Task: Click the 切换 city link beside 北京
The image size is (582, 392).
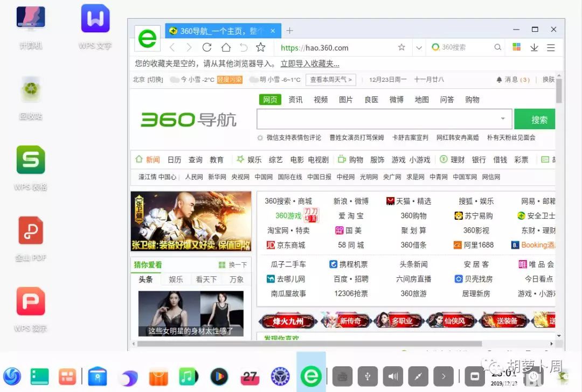Action: point(155,80)
